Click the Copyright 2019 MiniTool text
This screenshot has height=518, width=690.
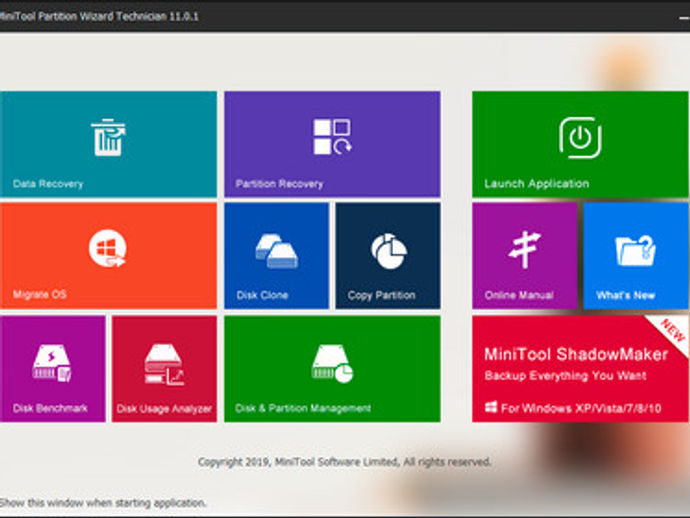[345, 462]
